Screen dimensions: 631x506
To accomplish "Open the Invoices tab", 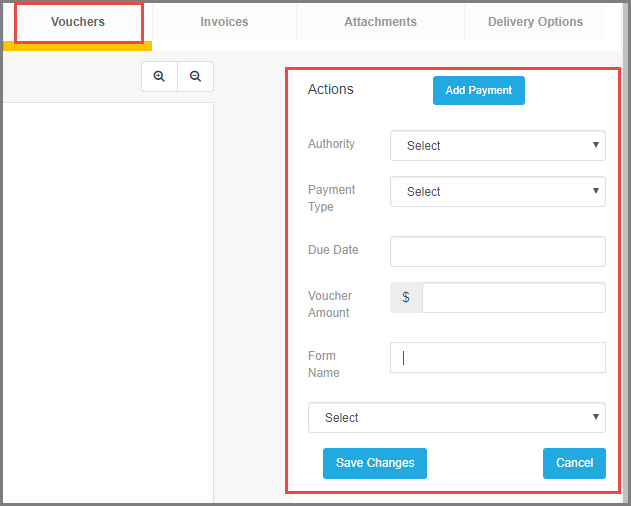I will pyautogui.click(x=224, y=22).
